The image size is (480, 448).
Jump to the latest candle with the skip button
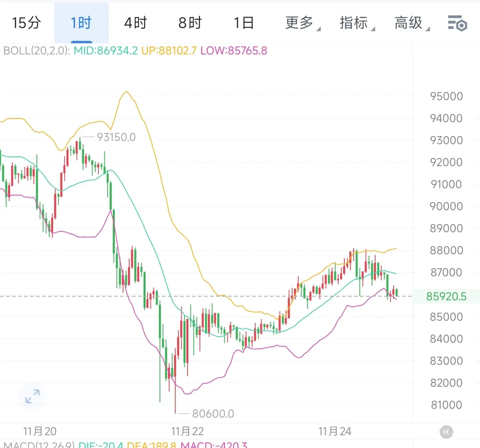[446, 432]
